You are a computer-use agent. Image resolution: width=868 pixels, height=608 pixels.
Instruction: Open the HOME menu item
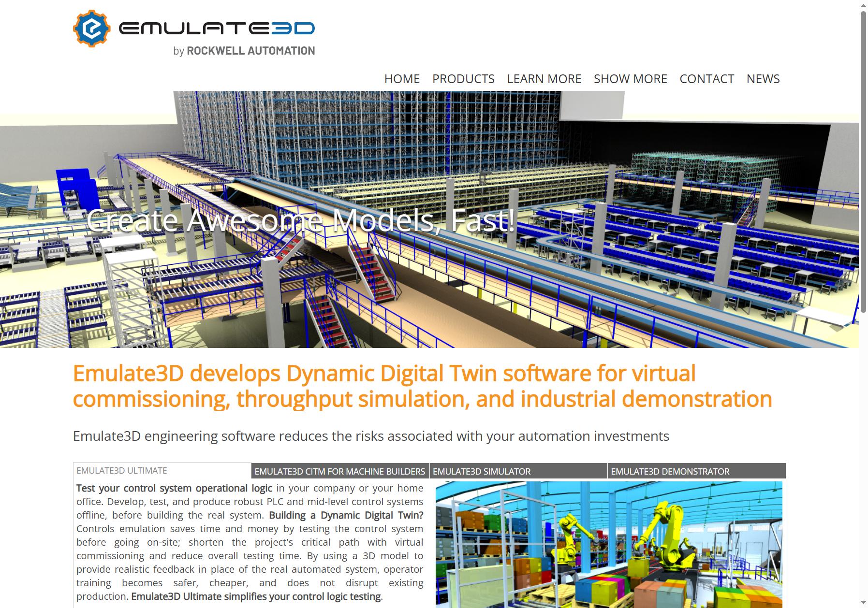402,79
